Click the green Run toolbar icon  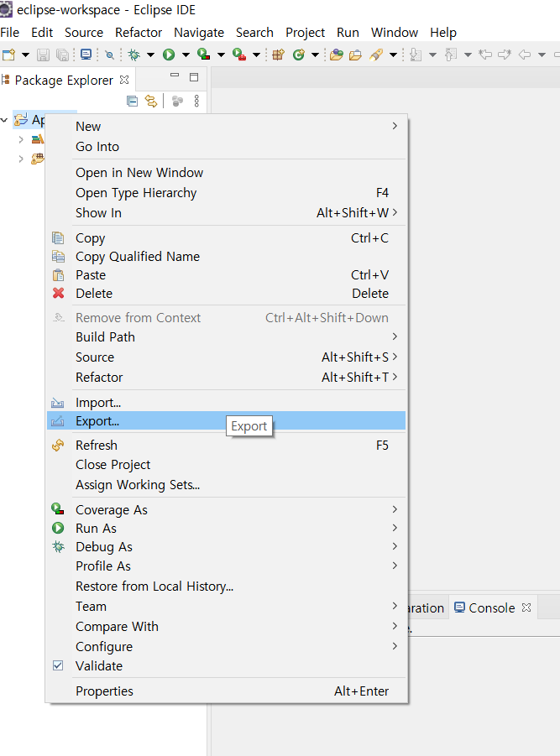click(x=169, y=55)
